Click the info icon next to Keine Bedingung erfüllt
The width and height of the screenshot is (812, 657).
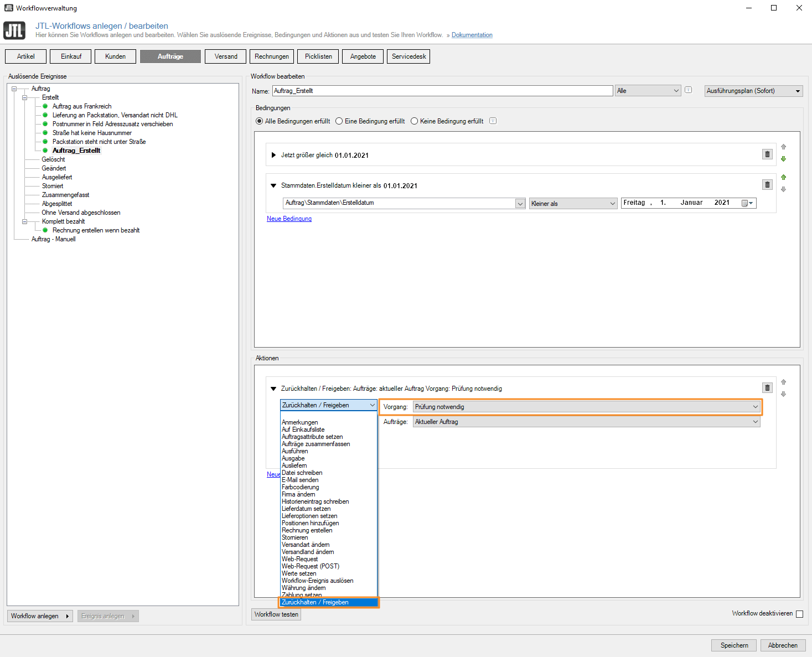(x=493, y=121)
